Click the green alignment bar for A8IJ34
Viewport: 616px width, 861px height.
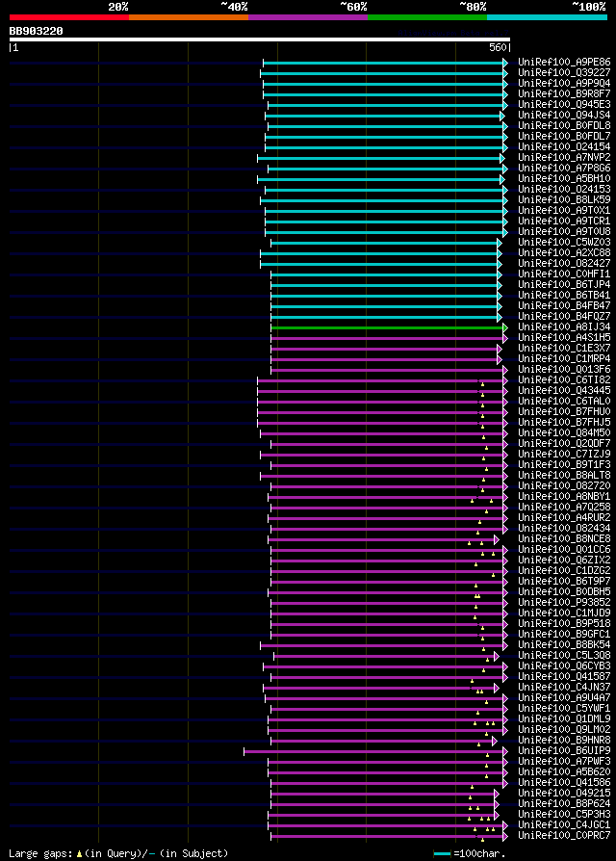click(x=390, y=327)
